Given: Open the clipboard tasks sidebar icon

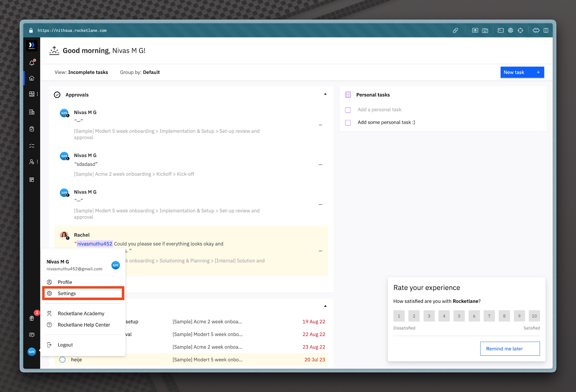Looking at the screenshot, I should pos(32,129).
